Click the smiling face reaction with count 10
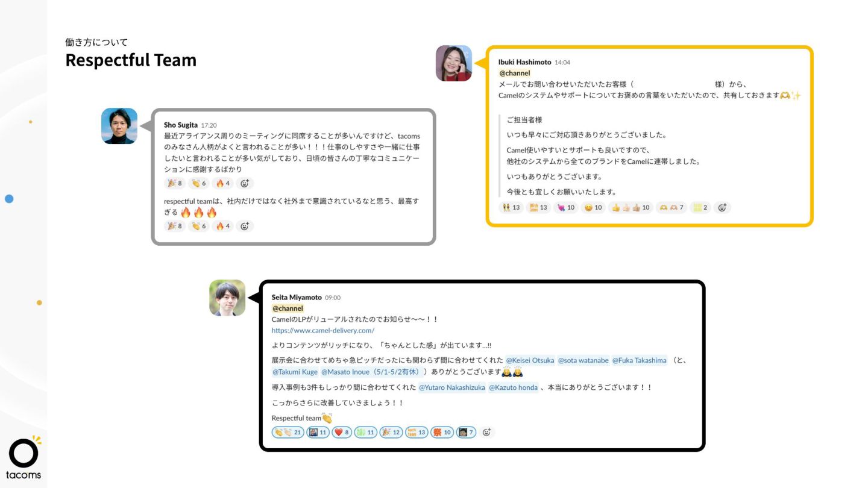 click(x=593, y=207)
